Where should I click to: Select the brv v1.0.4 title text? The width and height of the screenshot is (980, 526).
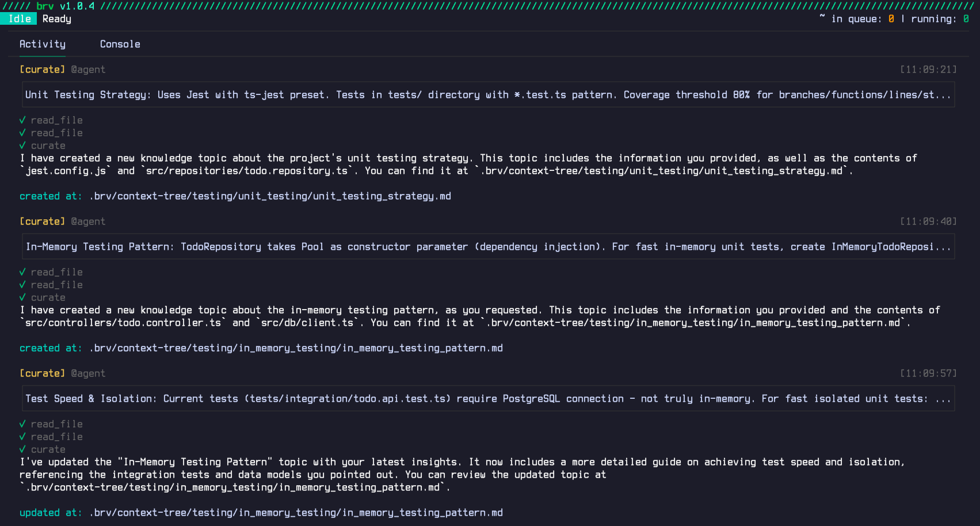point(66,6)
